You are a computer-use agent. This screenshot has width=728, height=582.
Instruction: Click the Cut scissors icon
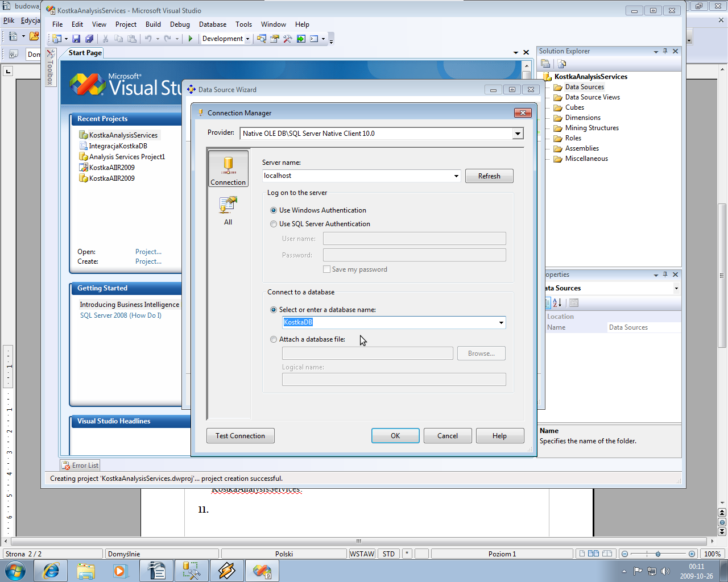coord(105,39)
